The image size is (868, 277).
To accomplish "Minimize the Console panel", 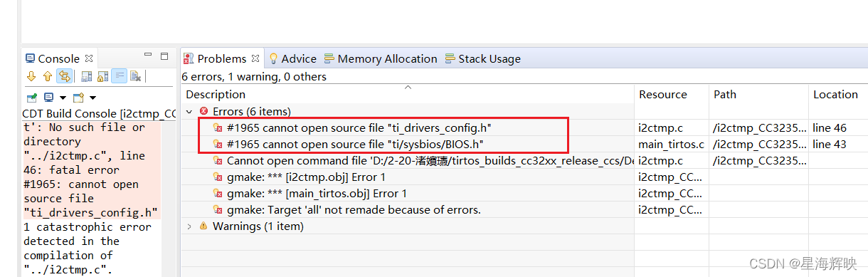I will [x=148, y=56].
